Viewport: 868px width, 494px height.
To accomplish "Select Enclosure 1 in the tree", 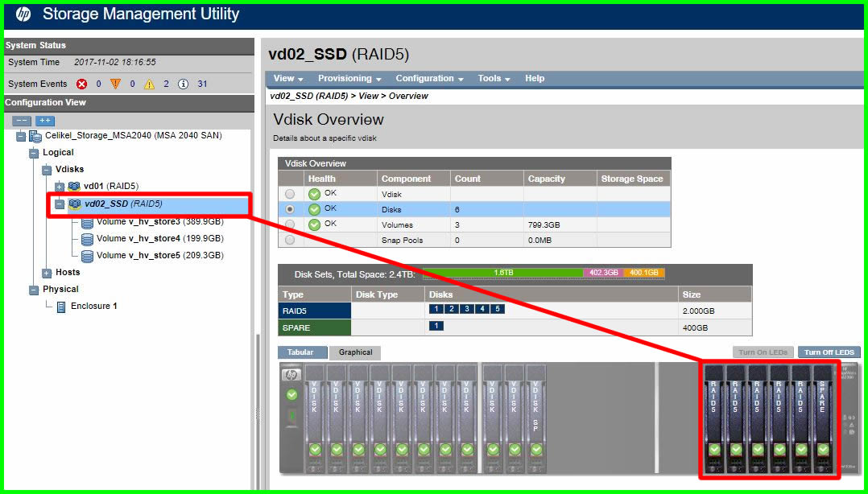I will (94, 306).
